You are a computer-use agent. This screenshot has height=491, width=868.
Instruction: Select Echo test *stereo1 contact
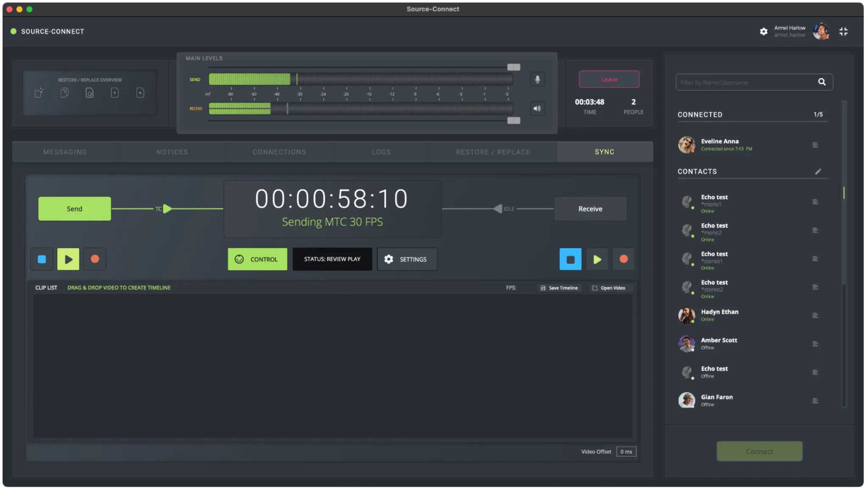pyautogui.click(x=752, y=260)
